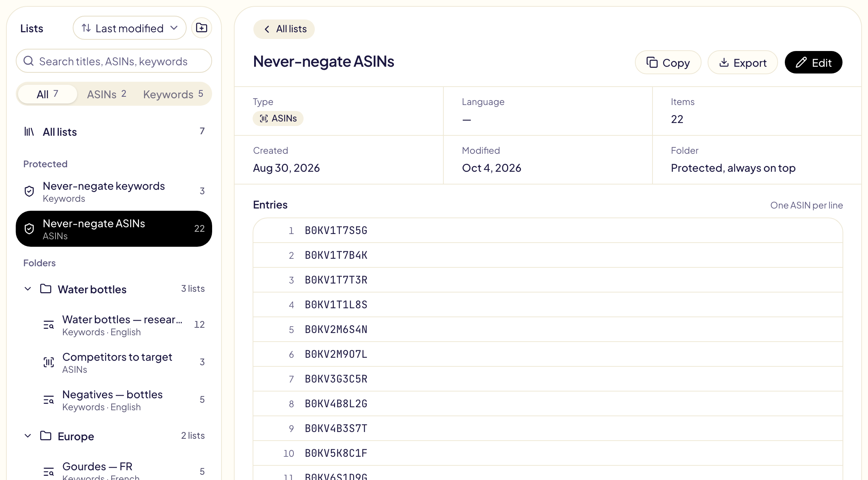Click barcode icon of Competitors to target
Image resolution: width=868 pixels, height=480 pixels.
[x=49, y=362]
